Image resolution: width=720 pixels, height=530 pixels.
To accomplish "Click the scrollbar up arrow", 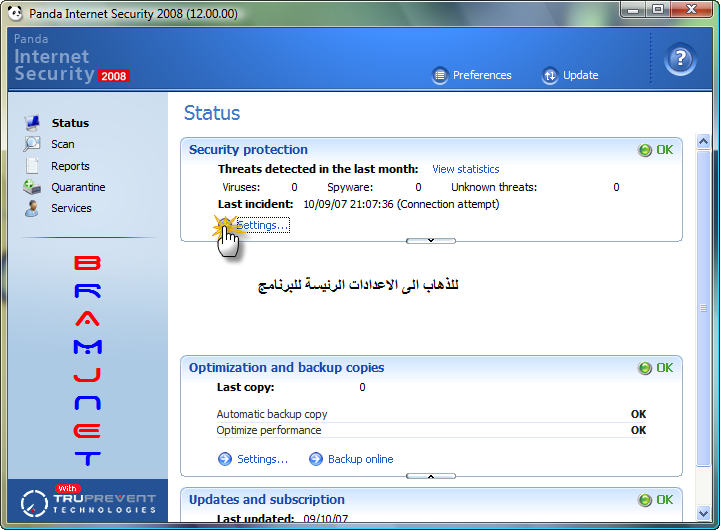I will pyautogui.click(x=703, y=141).
